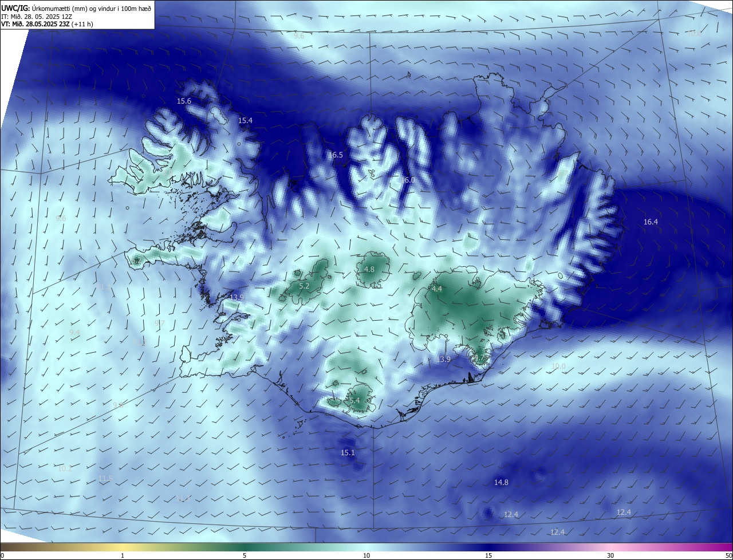Screen dimensions: 733x560
Task: Click the color scale tick labelled 50
Action: [x=728, y=555]
